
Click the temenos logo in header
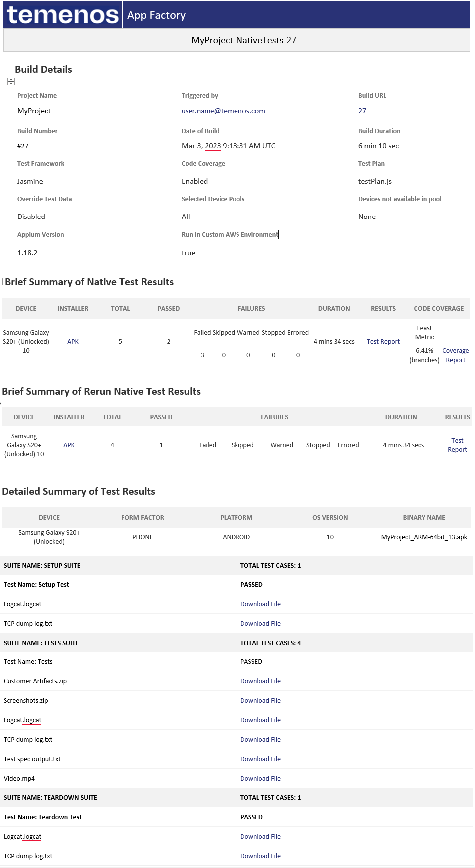point(63,15)
